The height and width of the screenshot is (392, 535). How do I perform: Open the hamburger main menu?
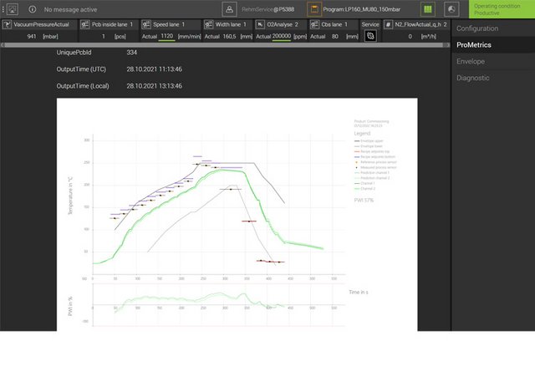[10, 9]
